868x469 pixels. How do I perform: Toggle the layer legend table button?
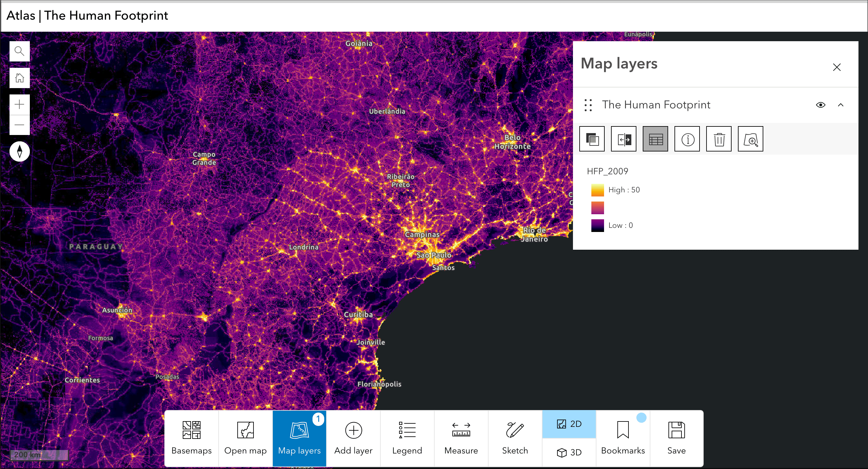[655, 139]
